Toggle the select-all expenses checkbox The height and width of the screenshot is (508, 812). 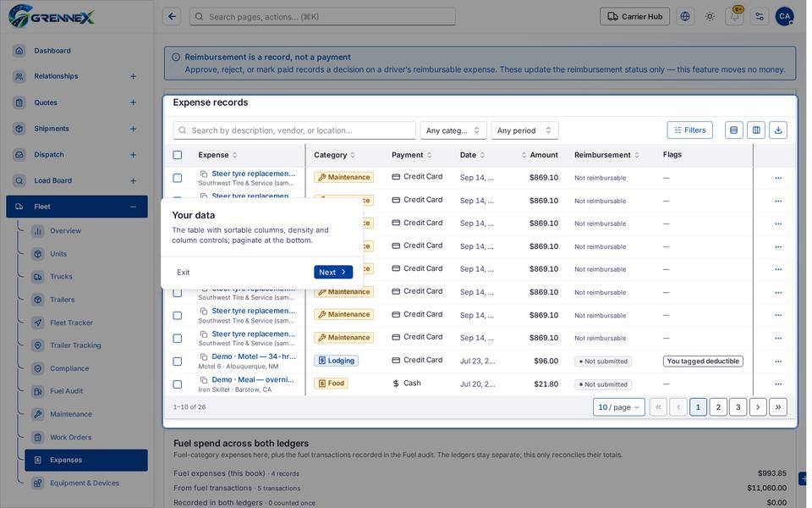[178, 155]
